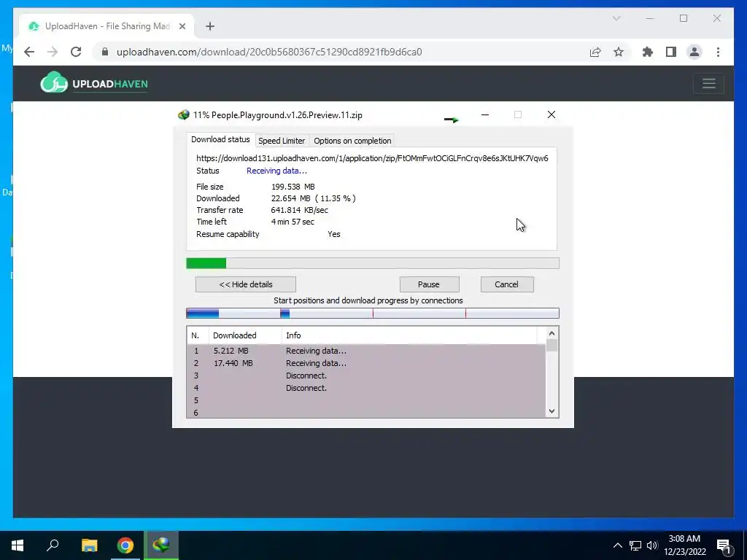Viewport: 747px width, 560px height.
Task: Open Windows notification center
Action: tap(724, 546)
